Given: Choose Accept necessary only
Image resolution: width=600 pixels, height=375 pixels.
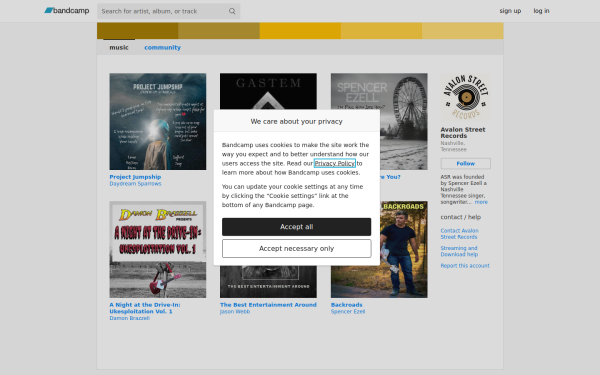Looking at the screenshot, I should tap(296, 249).
